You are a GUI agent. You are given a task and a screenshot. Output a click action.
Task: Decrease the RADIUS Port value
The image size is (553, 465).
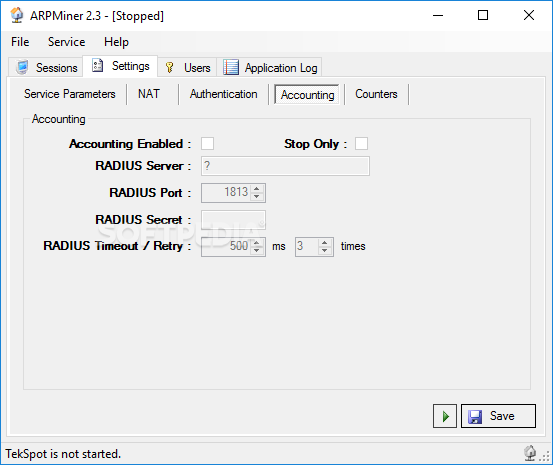(x=257, y=197)
